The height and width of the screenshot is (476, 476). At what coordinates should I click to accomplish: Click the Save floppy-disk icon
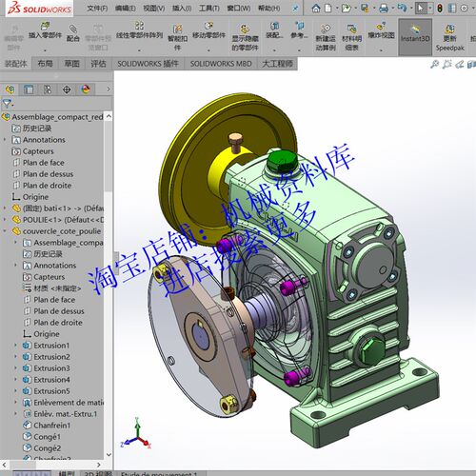365,8
